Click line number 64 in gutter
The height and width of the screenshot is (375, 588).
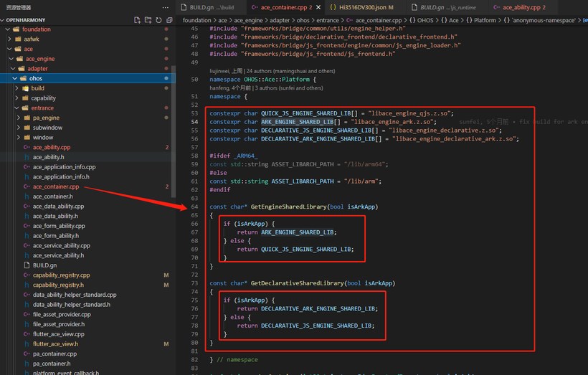[x=194, y=207]
